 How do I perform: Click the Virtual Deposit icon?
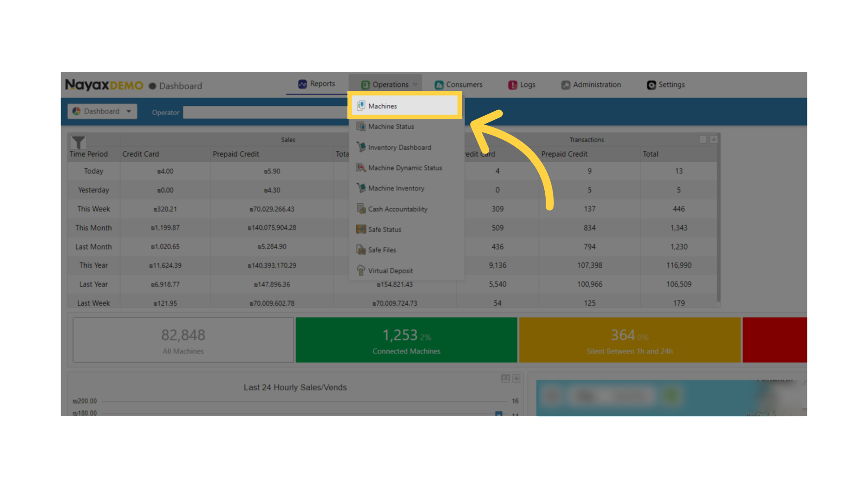coord(361,270)
